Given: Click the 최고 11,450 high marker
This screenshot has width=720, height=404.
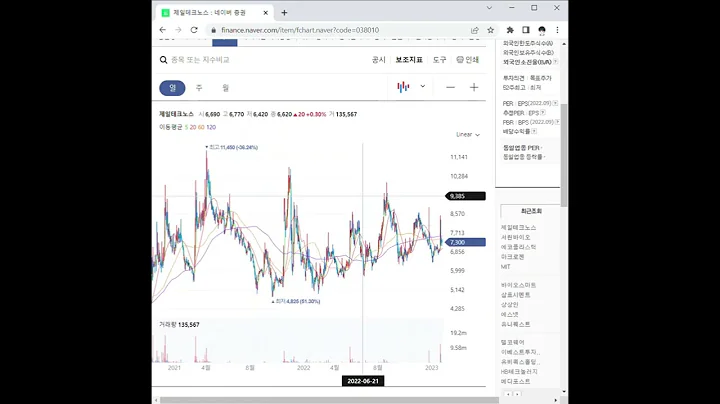Looking at the screenshot, I should 232,147.
